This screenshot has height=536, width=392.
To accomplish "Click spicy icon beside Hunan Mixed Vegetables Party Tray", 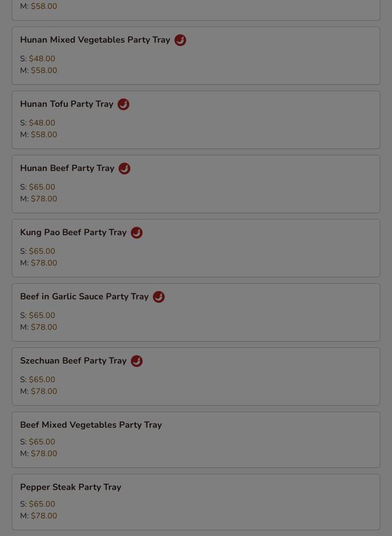I will tap(180, 40).
